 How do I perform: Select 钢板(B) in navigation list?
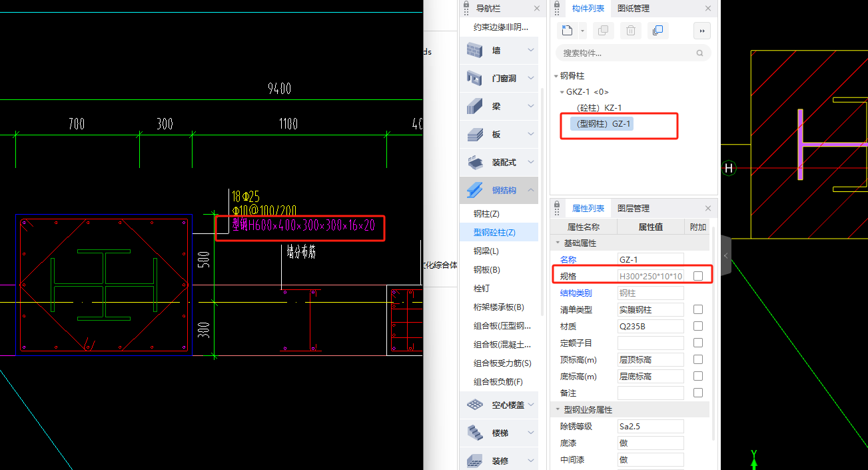[486, 269]
